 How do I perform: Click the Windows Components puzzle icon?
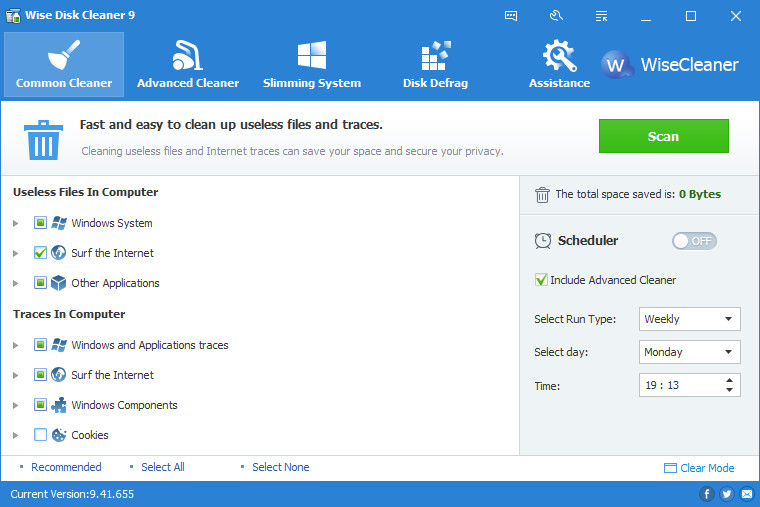tap(59, 405)
